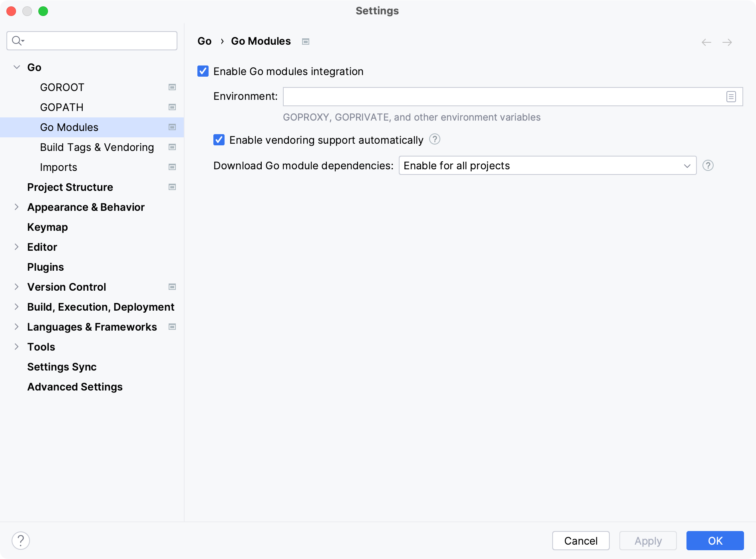Viewport: 756px width, 559px height.
Task: Click the project-level icon beside GOPATH
Action: click(x=172, y=107)
